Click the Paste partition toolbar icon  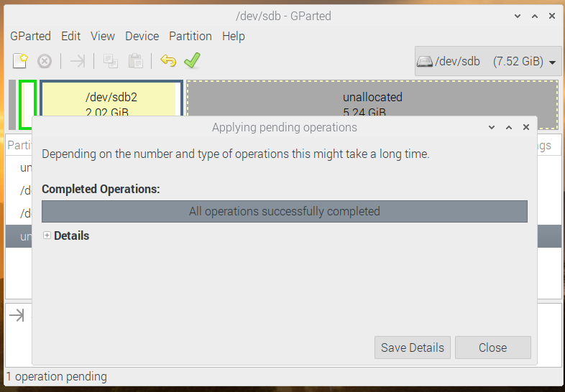point(135,61)
